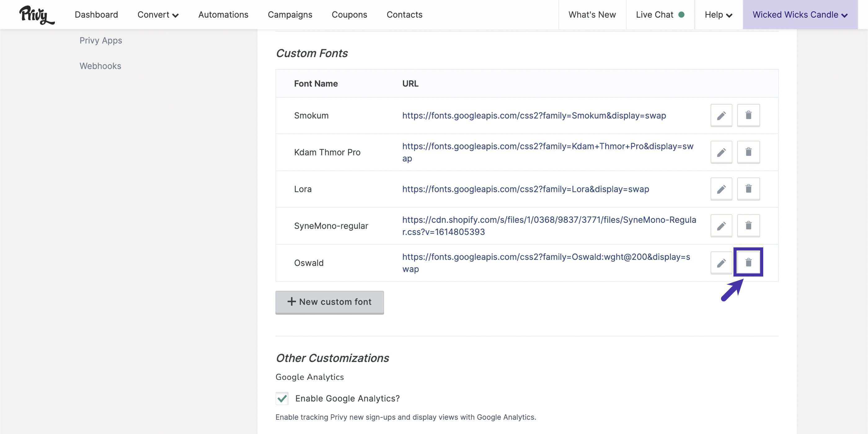Click the Custom Fonts heading
868x434 pixels.
pyautogui.click(x=312, y=53)
